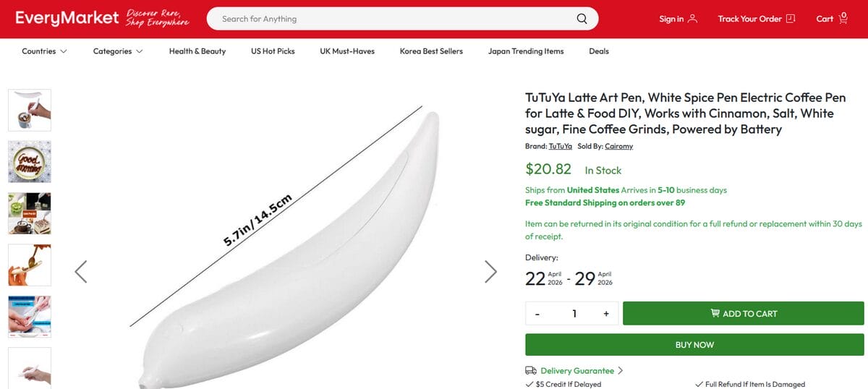Open TuTuYa brand link
Screen dimensions: 868x389
point(560,146)
